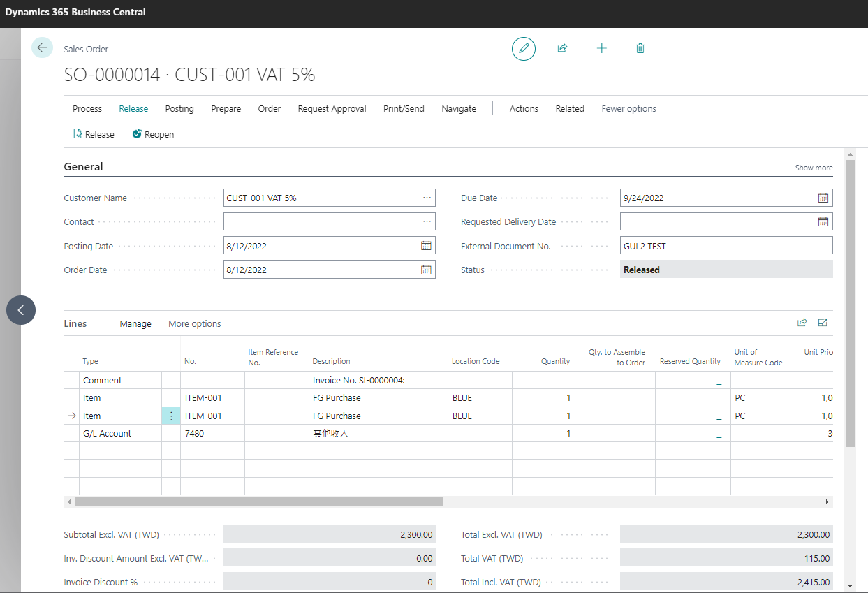Click the lines grid horizontal scrollbar
Screen dimensions: 868x593
pos(259,502)
